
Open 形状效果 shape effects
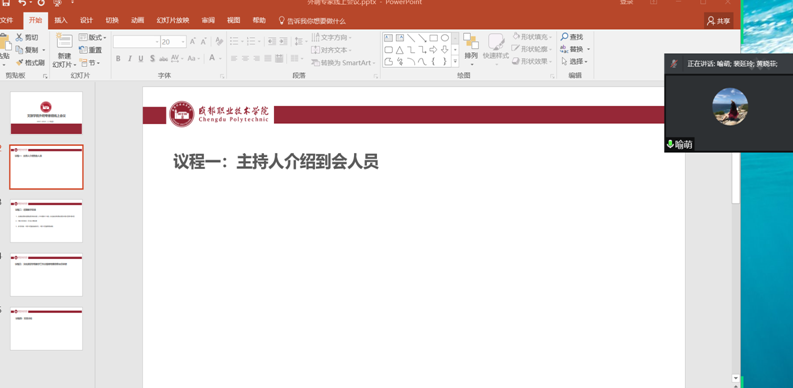(531, 61)
